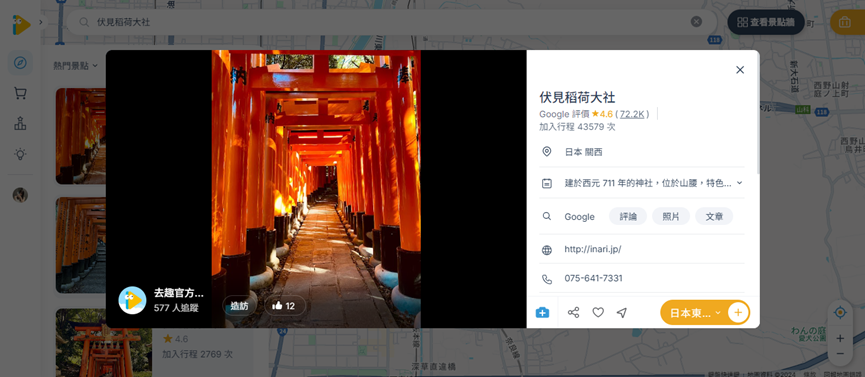This screenshot has width=865, height=377.
Task: Click the 日本 關西 location row
Action: 642,152
